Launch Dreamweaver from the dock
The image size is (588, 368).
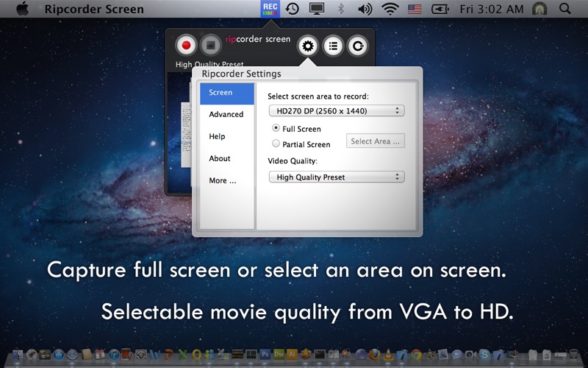click(x=279, y=354)
